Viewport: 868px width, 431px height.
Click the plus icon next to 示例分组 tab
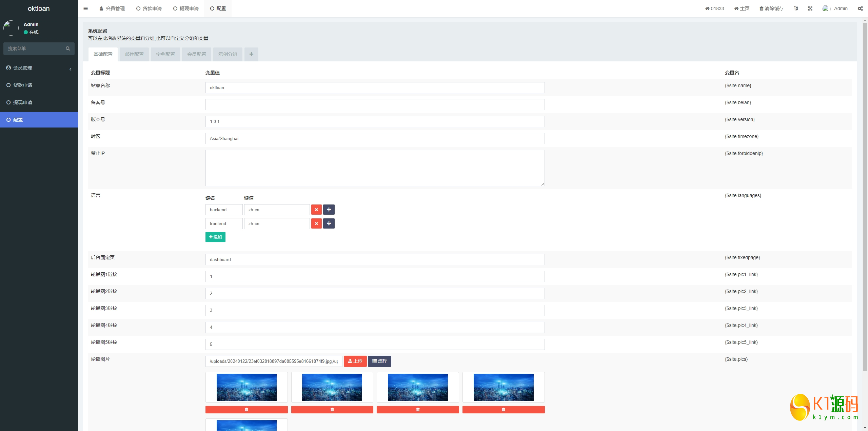[251, 54]
